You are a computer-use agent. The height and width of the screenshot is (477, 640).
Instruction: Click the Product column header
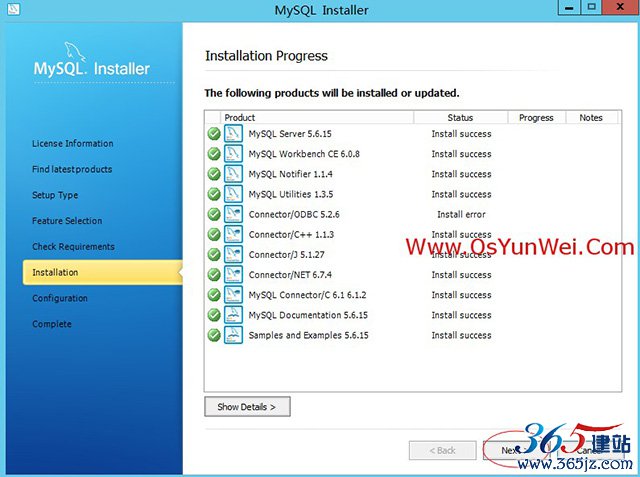tap(317, 118)
